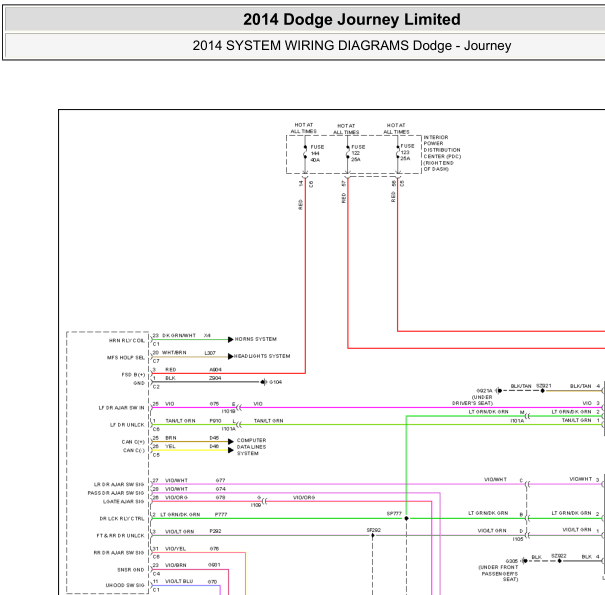Select the FUSE 122 25A label
The height and width of the screenshot is (595, 605).
click(358, 153)
